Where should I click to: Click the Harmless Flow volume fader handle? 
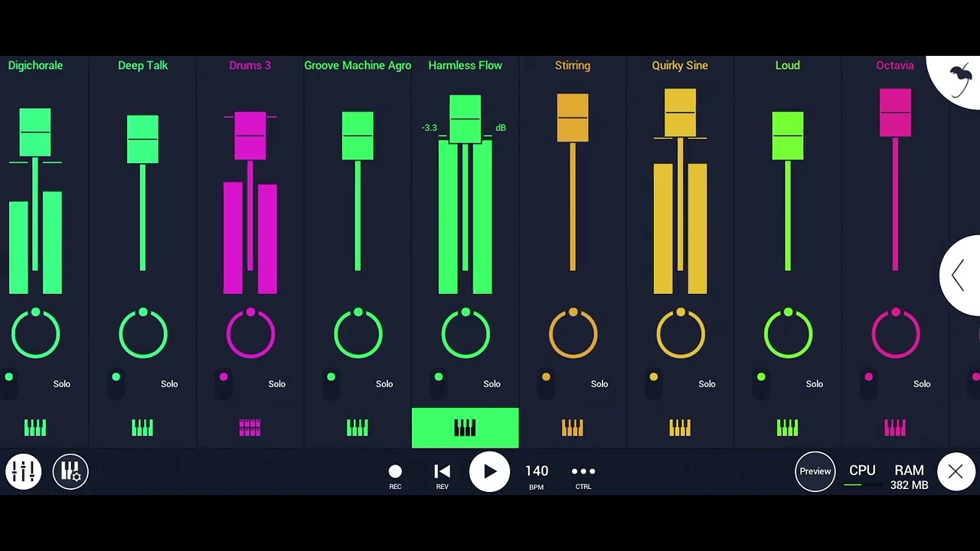pos(465,119)
